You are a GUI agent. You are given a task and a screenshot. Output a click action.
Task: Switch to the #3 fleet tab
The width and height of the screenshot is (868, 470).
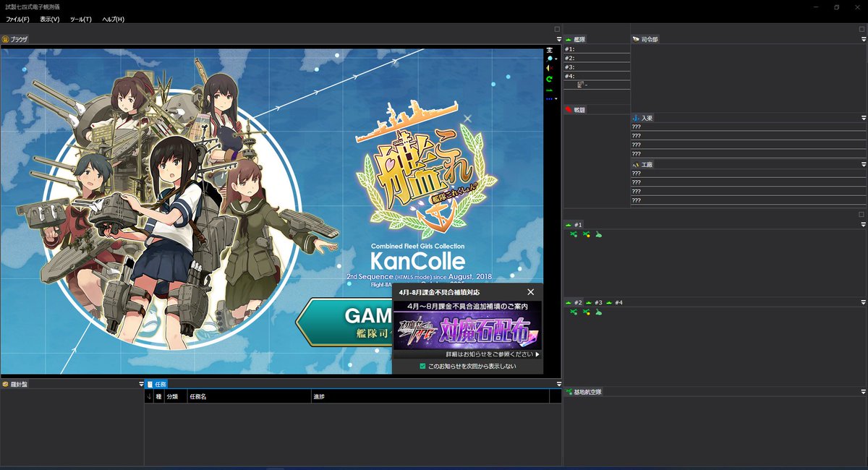[595, 302]
